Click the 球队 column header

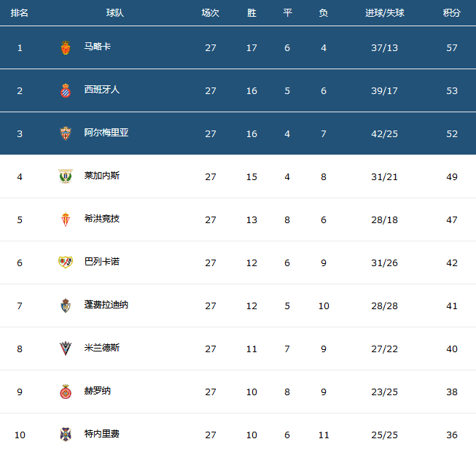[x=114, y=13]
